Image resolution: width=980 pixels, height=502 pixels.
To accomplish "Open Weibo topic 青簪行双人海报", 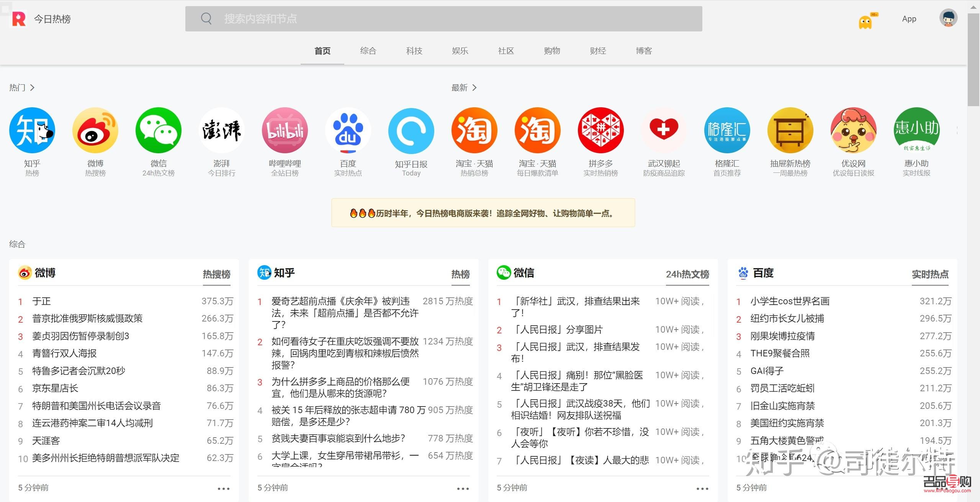I will pyautogui.click(x=64, y=353).
